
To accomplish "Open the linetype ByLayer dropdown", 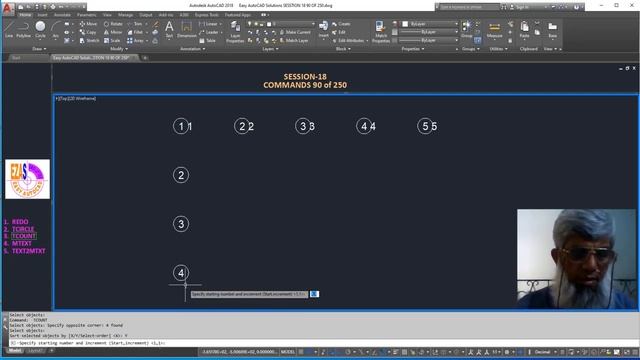I will 429,40.
